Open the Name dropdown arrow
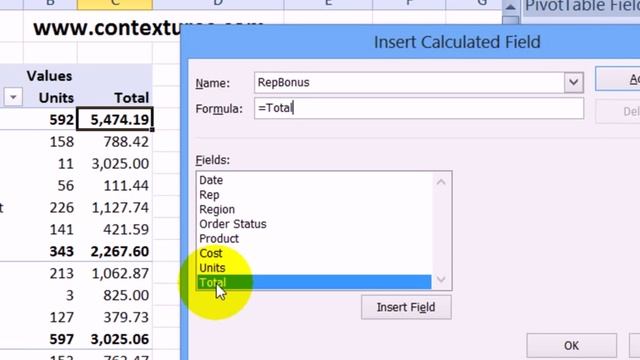 point(573,82)
